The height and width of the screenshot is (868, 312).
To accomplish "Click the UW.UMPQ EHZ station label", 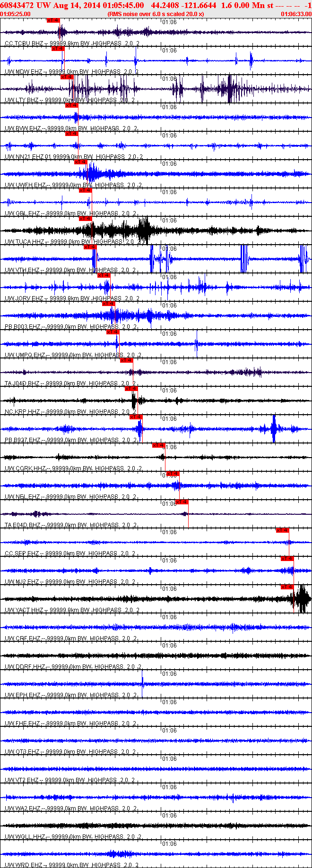I will 25,355.
